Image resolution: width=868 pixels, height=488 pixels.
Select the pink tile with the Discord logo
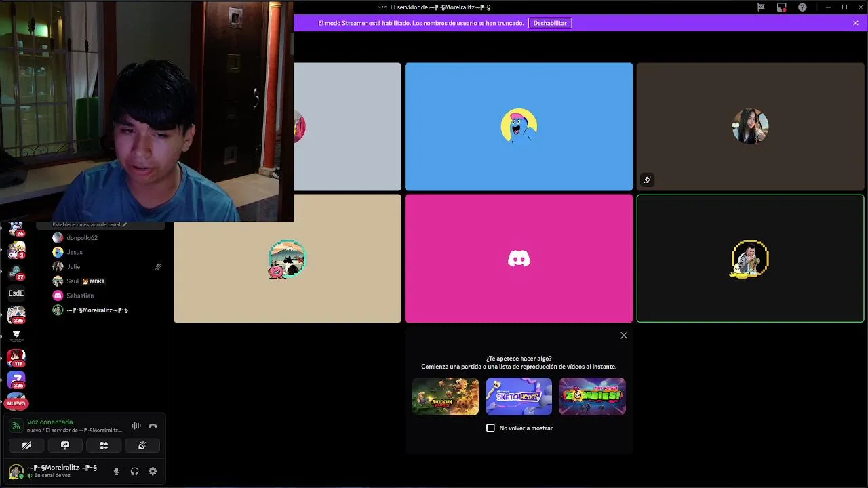click(519, 258)
